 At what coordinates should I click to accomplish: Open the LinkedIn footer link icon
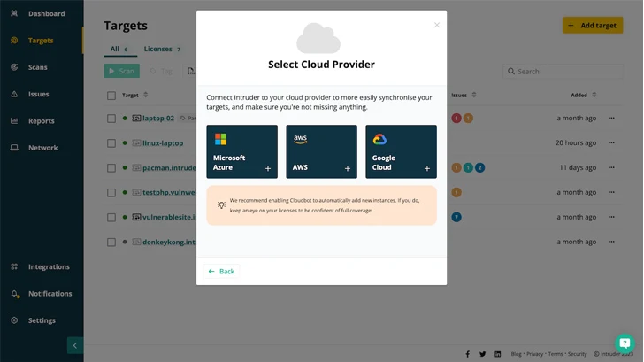click(498, 354)
